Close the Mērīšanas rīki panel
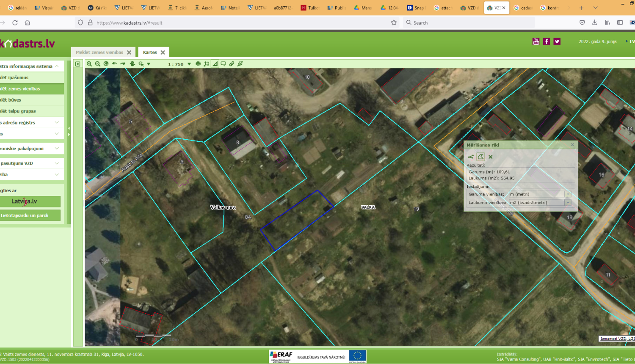Viewport: 635px width, 364px height. (572, 145)
